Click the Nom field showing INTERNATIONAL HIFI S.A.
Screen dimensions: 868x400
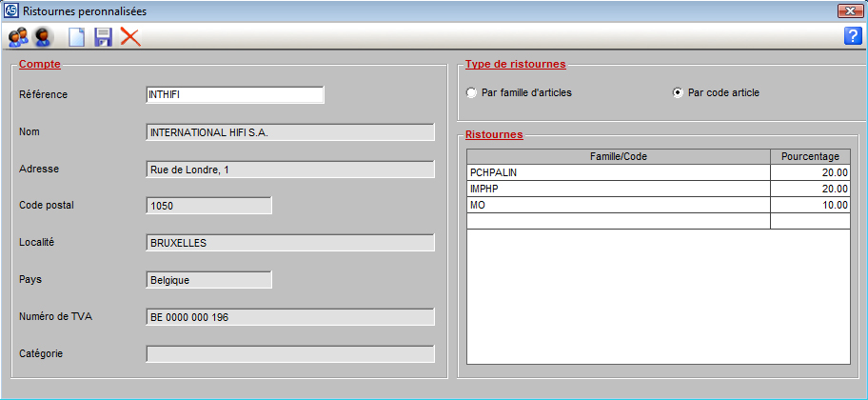289,131
